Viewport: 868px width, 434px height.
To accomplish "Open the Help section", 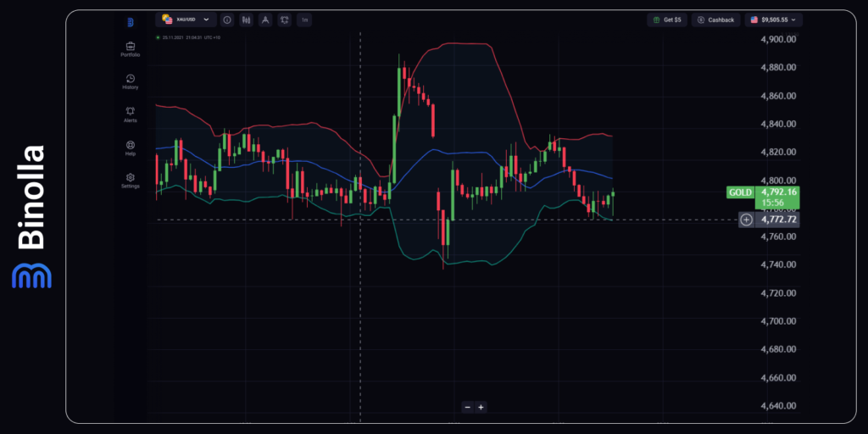I will pyautogui.click(x=130, y=147).
